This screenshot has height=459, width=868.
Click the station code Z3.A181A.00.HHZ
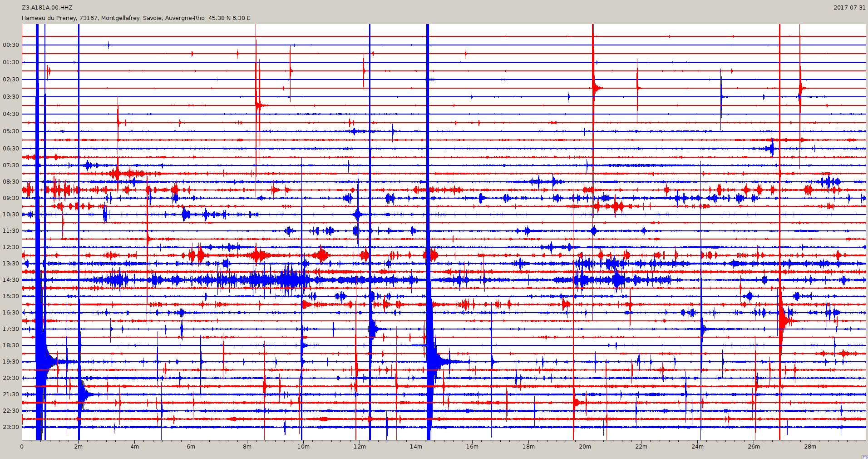47,8
